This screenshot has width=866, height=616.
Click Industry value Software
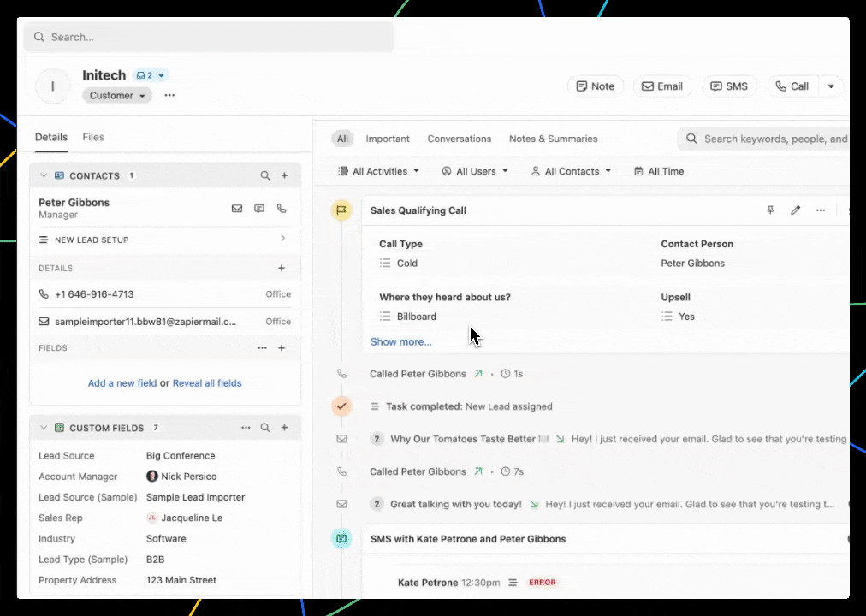[166, 539]
